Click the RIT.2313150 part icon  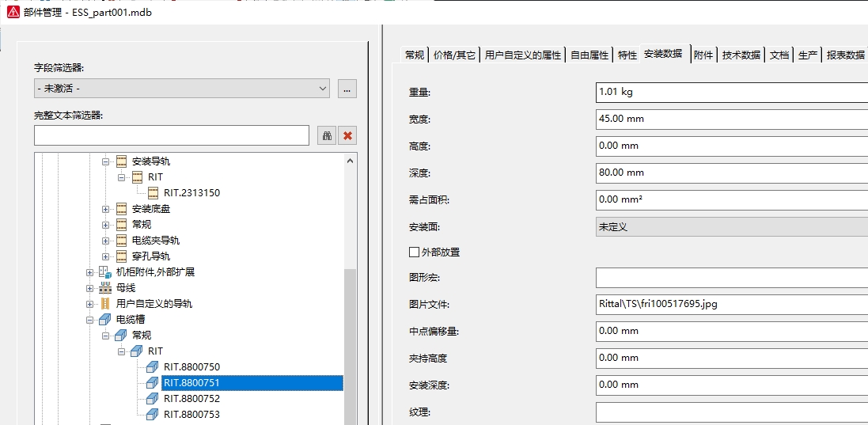[x=153, y=193]
